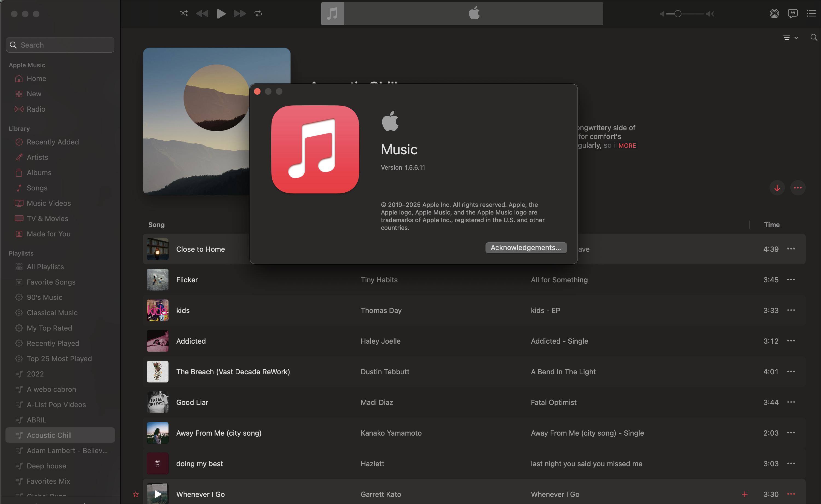The image size is (821, 504).
Task: Click the Acknowledgements button
Action: [x=526, y=248]
